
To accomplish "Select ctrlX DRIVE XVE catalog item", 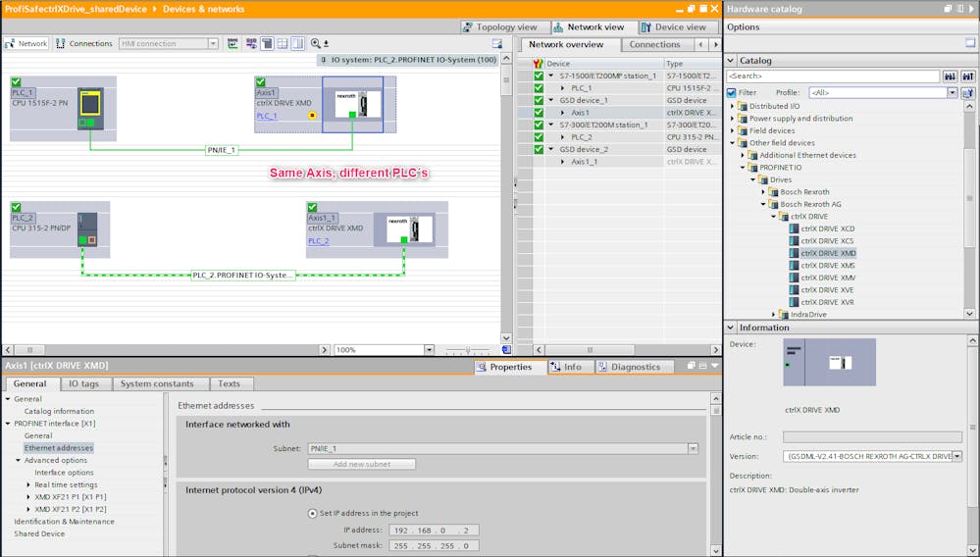I will point(821,289).
